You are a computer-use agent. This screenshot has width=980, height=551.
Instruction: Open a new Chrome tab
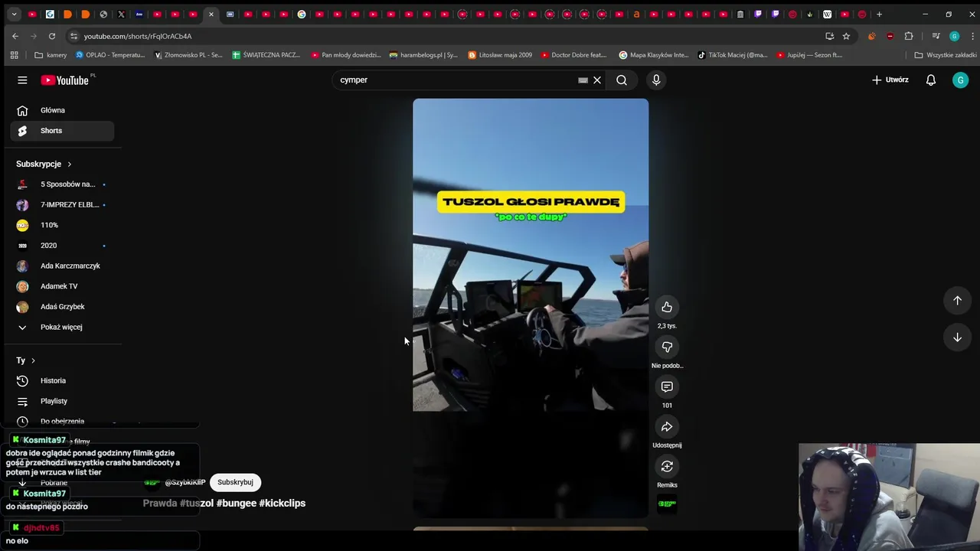(x=879, y=14)
